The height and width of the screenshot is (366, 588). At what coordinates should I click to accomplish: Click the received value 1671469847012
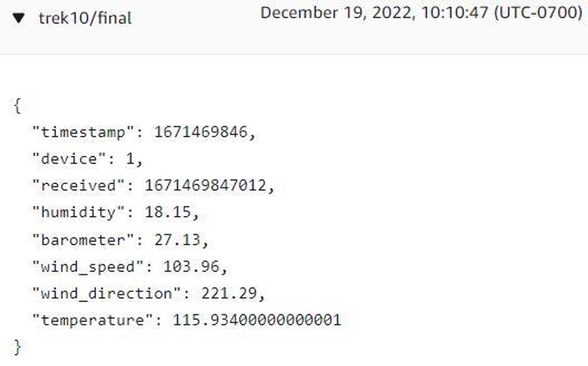click(205, 186)
